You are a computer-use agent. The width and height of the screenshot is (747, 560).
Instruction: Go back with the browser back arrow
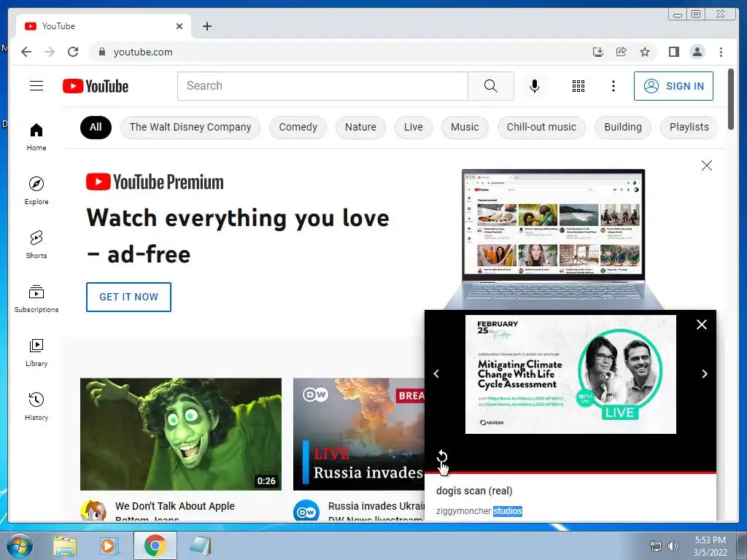pyautogui.click(x=26, y=52)
